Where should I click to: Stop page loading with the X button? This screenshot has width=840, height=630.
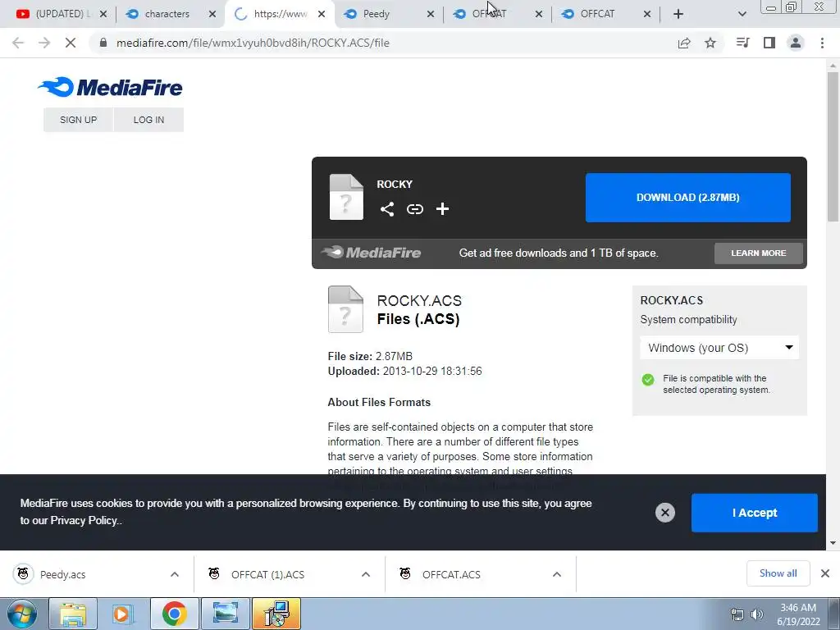71,43
